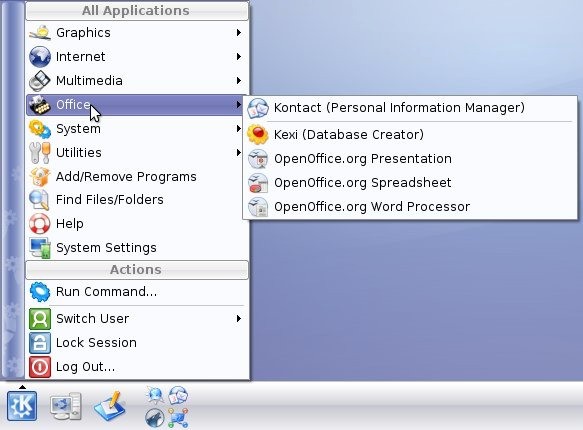Launch Kontact from the panel quick launcher
The image size is (583, 430).
pyautogui.click(x=178, y=395)
